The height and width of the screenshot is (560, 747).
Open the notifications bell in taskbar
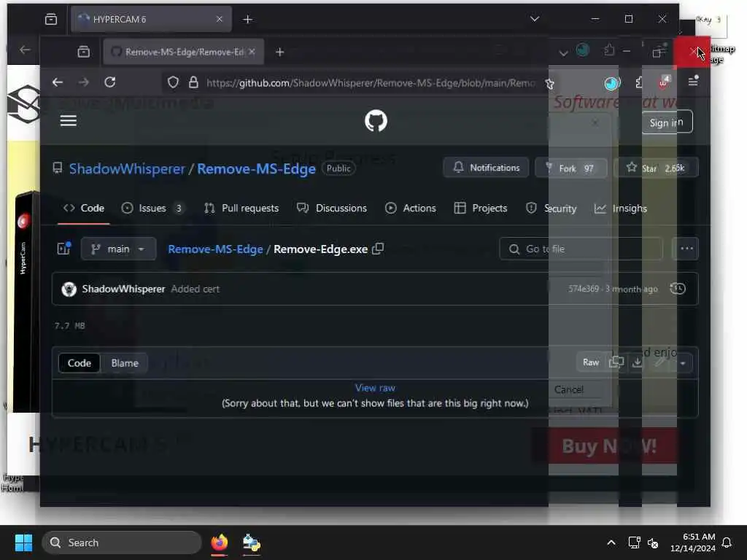(727, 542)
